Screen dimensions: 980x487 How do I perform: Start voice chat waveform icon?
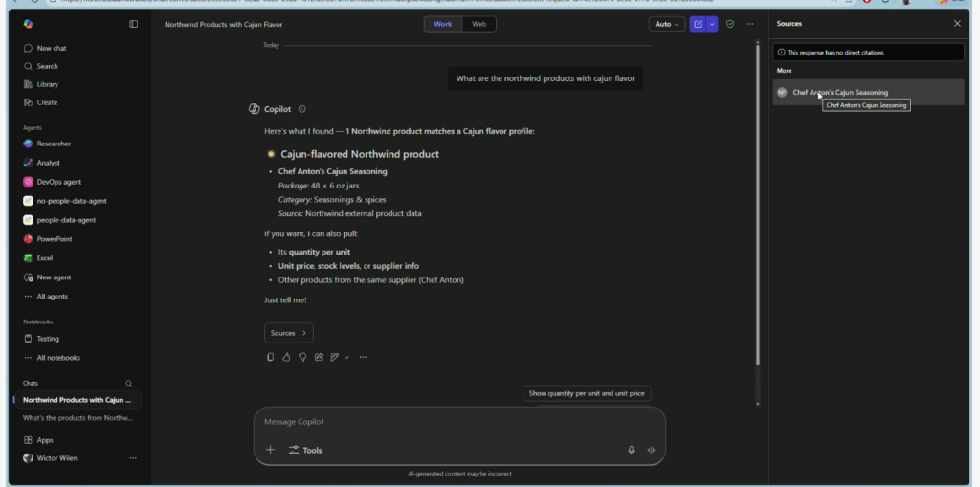click(x=651, y=450)
